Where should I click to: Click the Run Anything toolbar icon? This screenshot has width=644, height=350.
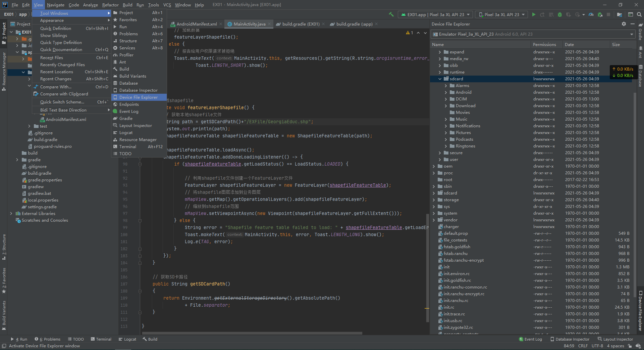[x=631, y=14]
